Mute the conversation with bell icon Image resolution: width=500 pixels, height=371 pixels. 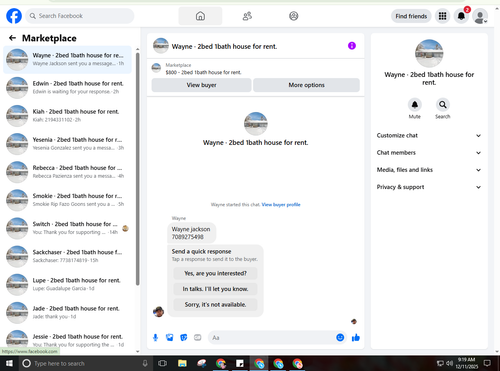[x=415, y=105]
